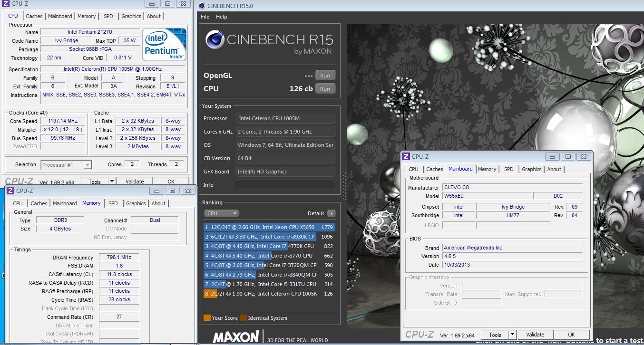Select CPU tab in Memory CPU-Z window

18,203
